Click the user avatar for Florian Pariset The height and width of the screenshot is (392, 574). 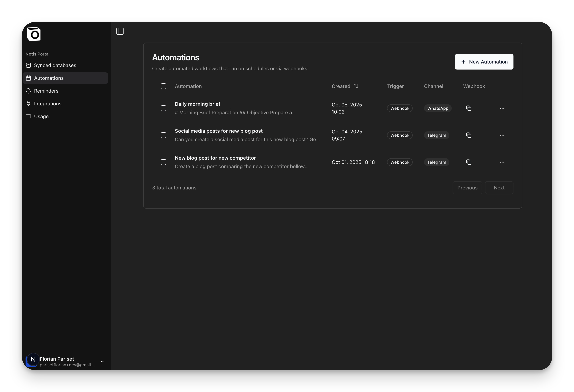tap(33, 360)
